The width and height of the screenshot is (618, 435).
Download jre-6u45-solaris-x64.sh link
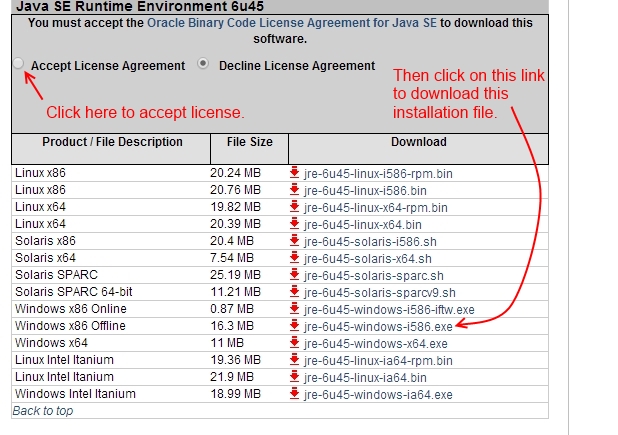point(368,258)
